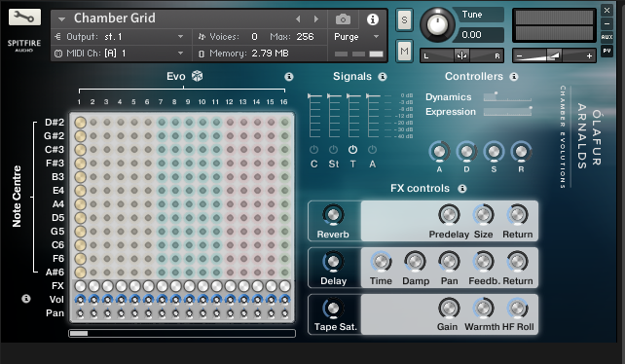
Task: Click the Tune knob
Action: pos(437,24)
